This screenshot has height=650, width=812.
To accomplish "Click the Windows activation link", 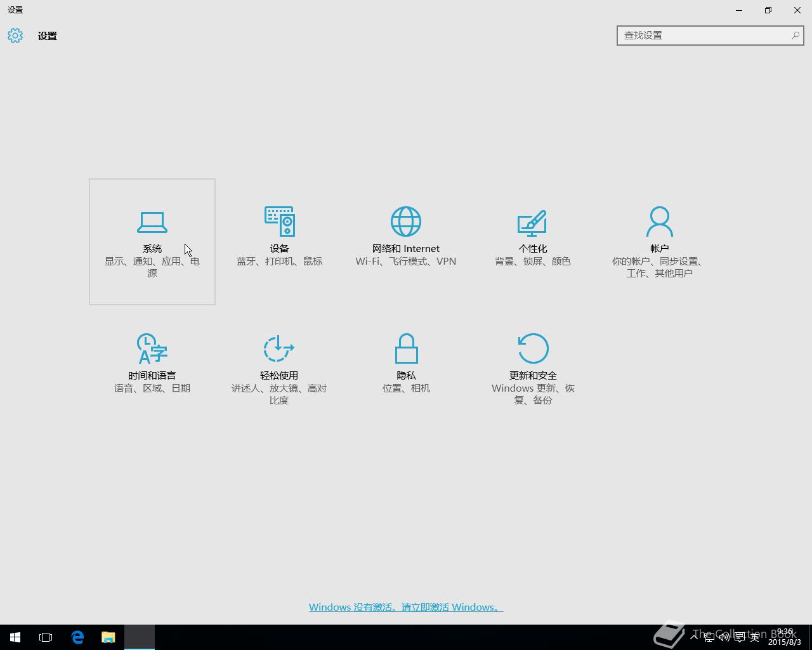I will point(406,607).
